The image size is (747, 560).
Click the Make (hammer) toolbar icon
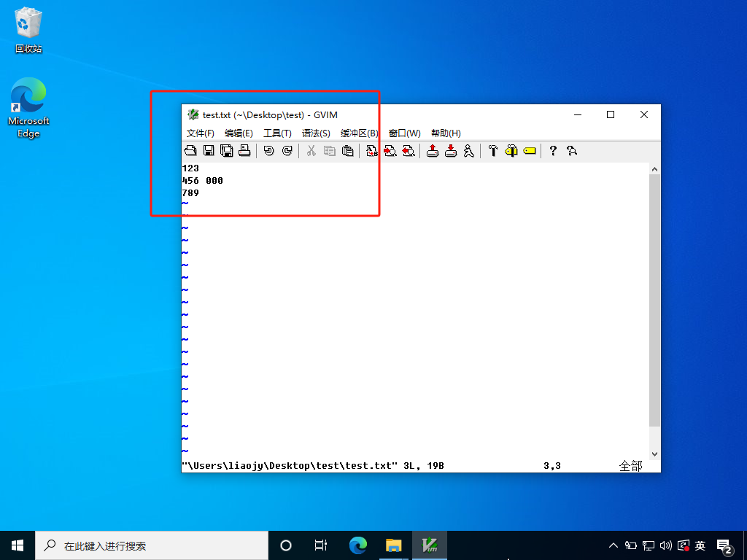[x=492, y=151]
